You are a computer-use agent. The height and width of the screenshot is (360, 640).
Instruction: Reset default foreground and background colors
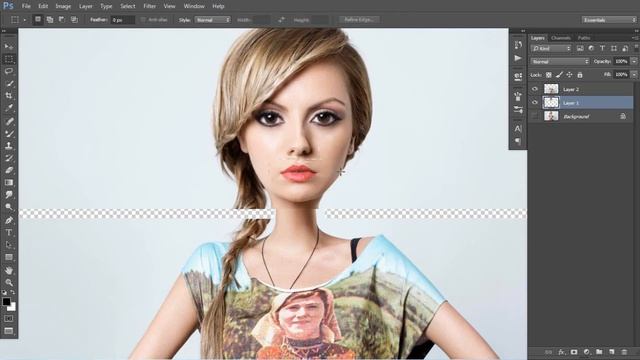(x=4, y=292)
